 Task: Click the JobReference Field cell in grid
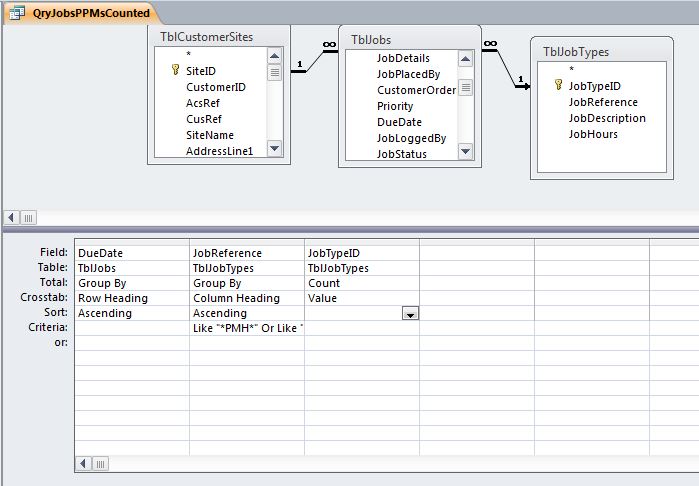247,253
